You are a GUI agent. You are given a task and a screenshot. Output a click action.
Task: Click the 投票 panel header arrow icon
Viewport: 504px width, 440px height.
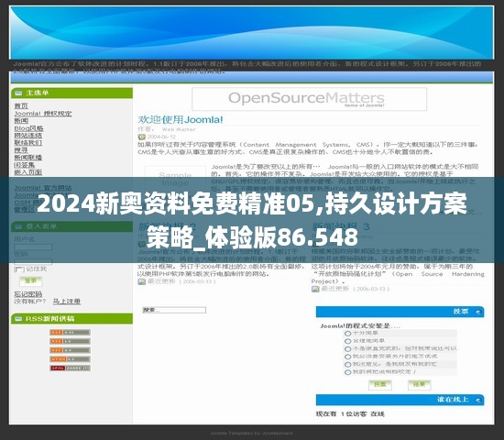(x=478, y=312)
